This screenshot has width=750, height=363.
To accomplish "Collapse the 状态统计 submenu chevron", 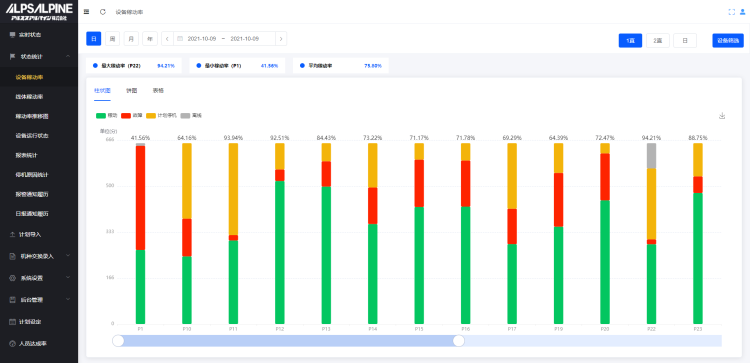I will click(x=68, y=56).
